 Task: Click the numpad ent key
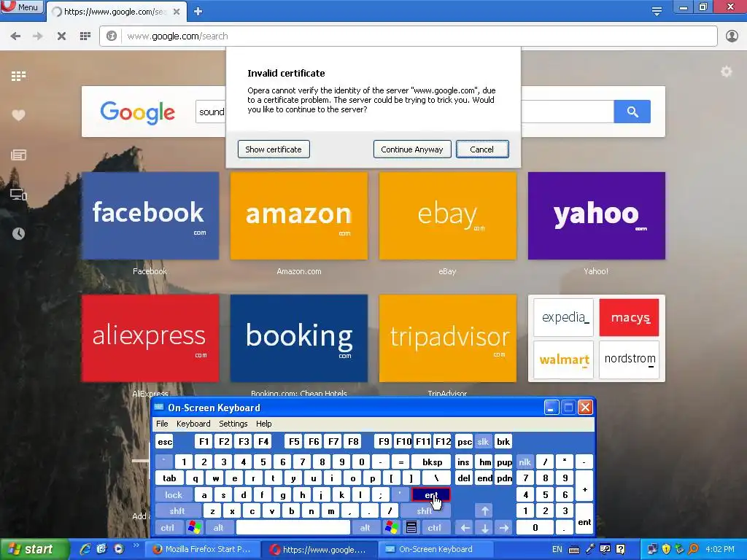584,519
